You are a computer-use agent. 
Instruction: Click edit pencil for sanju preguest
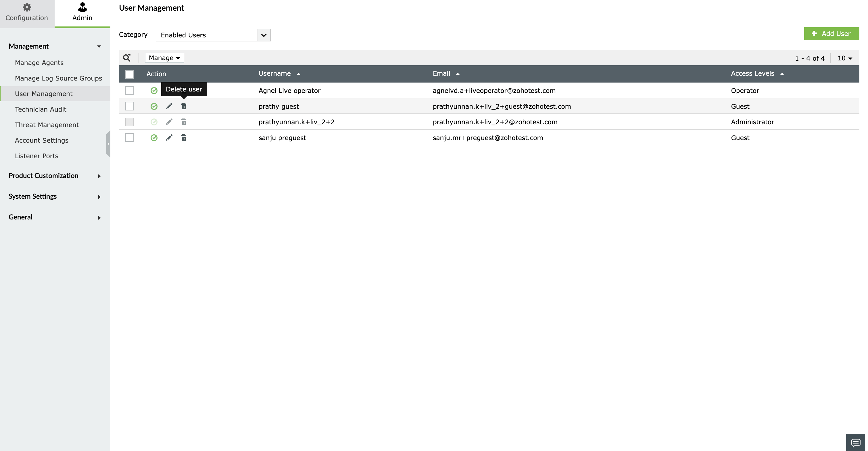tap(169, 137)
